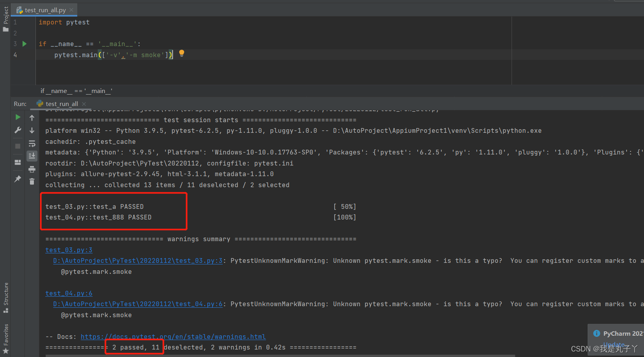Click the 'plugins: allure-pytest-2.9.45' line
This screenshot has width=644, height=357.
coord(160,174)
